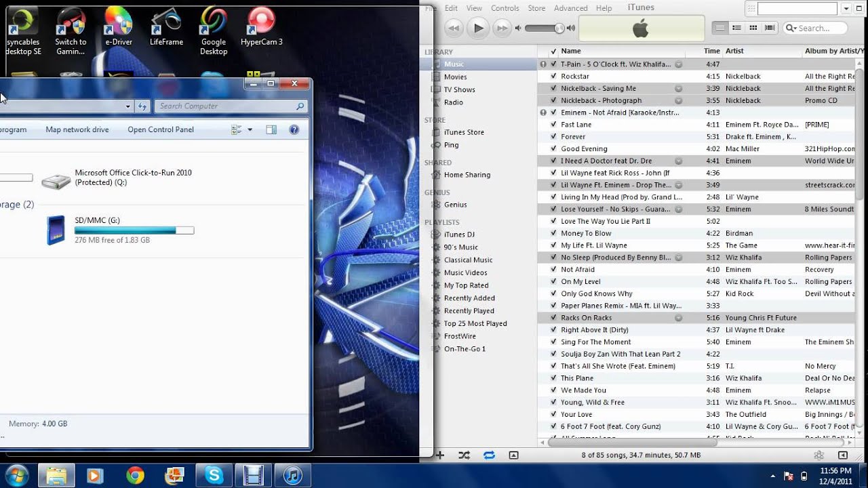Image resolution: width=868 pixels, height=488 pixels.
Task: Select the Top 25 Most Played playlist
Action: [x=475, y=323]
